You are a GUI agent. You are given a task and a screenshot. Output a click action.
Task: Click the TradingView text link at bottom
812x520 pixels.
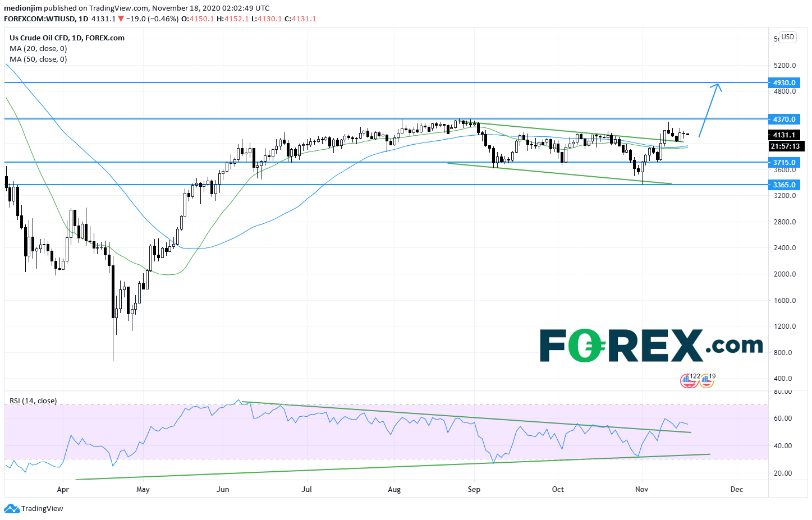click(x=42, y=509)
